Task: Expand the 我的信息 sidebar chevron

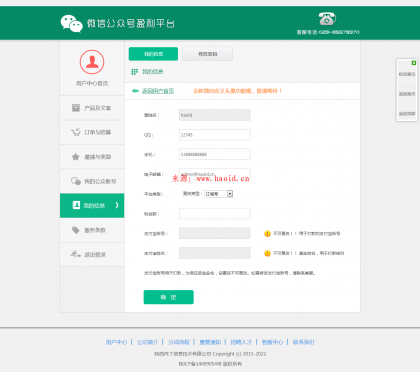Action: [117, 205]
